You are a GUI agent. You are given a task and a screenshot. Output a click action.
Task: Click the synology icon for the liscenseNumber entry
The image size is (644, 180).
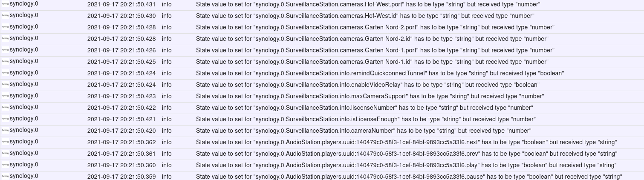coord(5,108)
